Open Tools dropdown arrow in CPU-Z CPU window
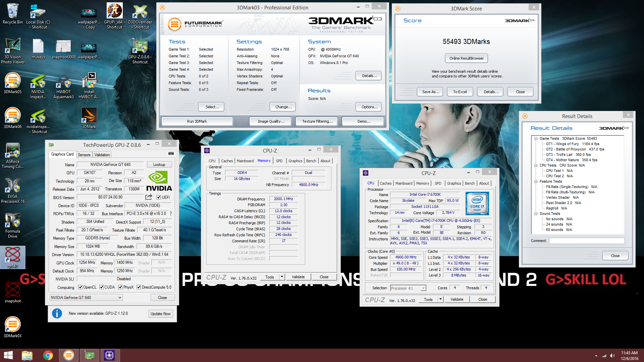The width and height of the screenshot is (644, 362). [x=440, y=299]
